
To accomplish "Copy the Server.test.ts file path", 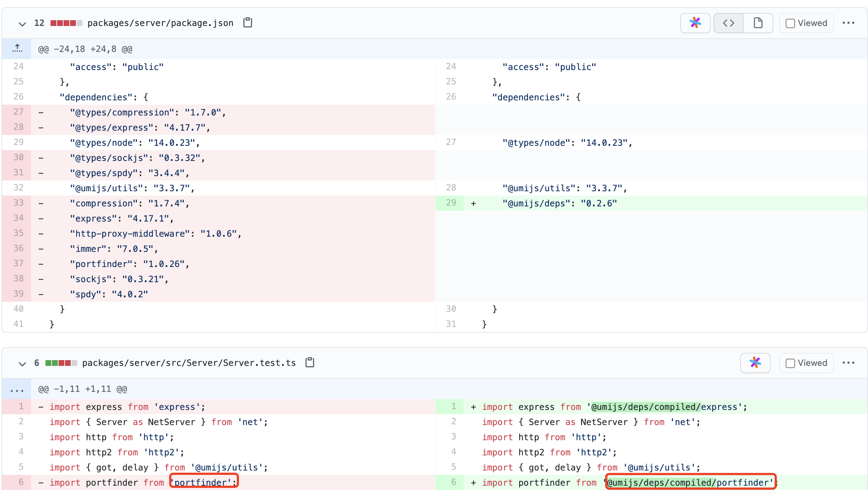I will click(310, 363).
